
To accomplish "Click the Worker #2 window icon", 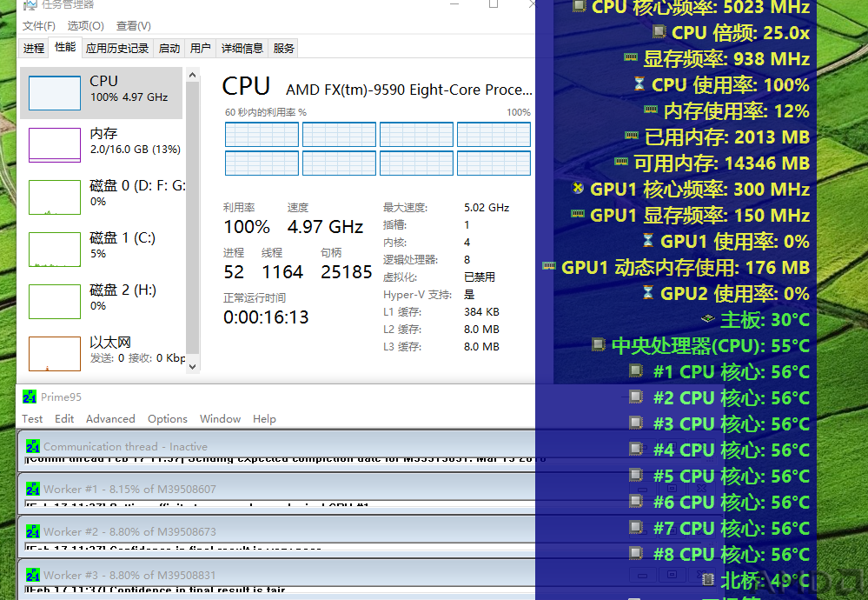I will coord(33,531).
